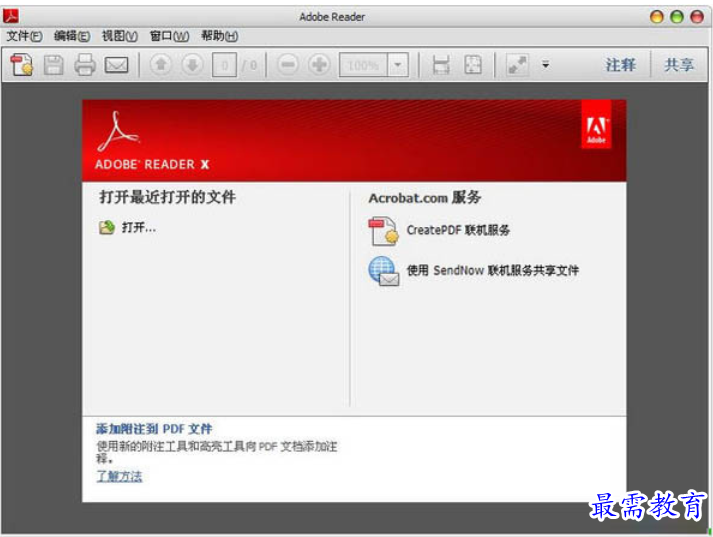The image size is (713, 537).
Task: Click the Create PDF toolbar icon
Action: point(22,65)
